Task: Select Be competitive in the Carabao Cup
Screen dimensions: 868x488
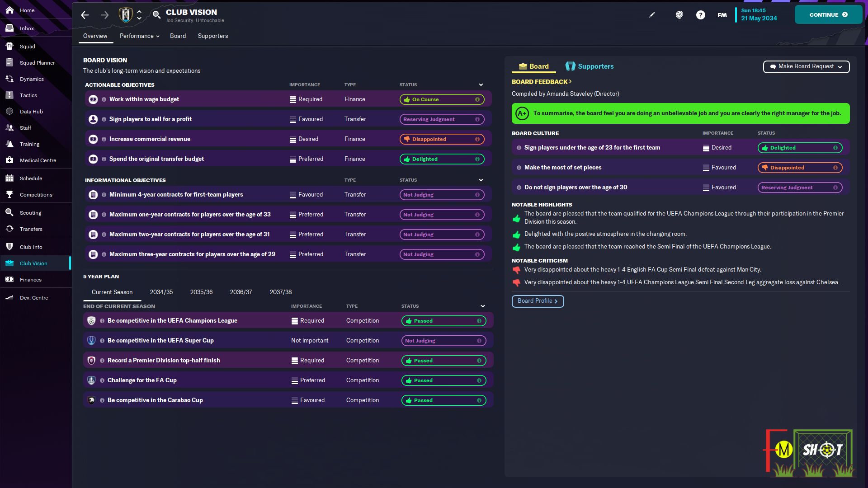Action: click(288, 400)
